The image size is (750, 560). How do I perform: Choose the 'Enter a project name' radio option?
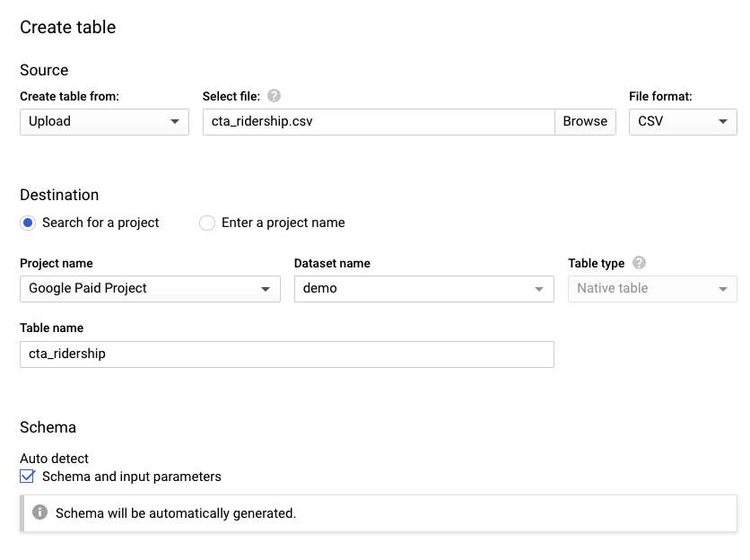click(207, 223)
